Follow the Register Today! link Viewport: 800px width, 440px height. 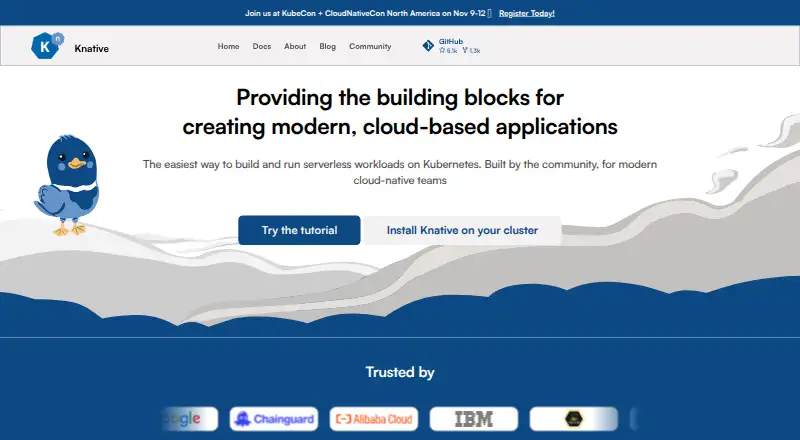click(527, 13)
